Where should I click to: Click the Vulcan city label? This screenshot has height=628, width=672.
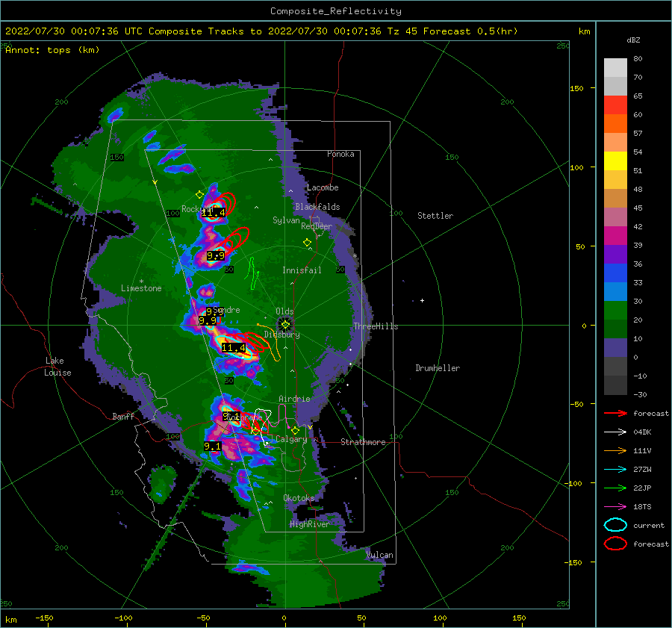pos(380,555)
